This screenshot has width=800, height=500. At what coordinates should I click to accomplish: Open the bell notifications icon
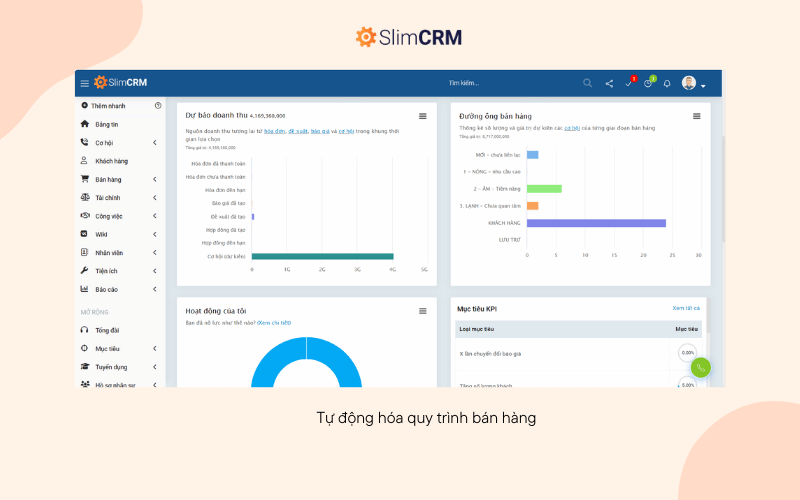(x=667, y=83)
